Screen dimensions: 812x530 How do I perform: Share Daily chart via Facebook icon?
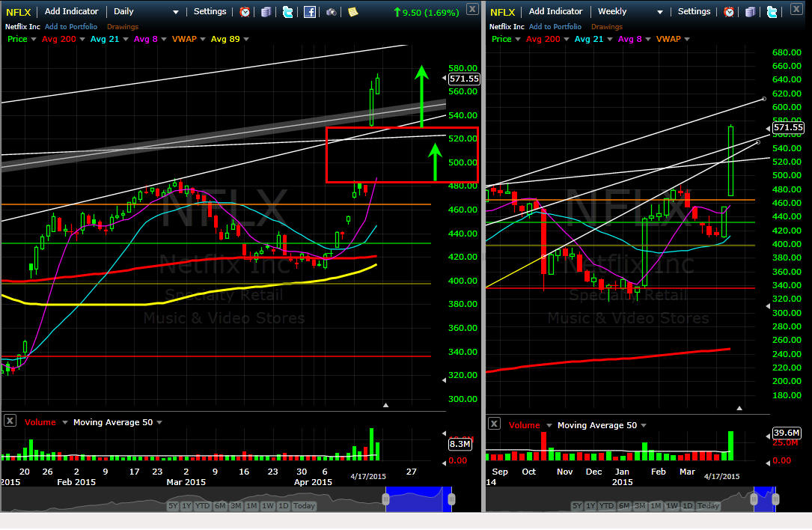[x=310, y=12]
